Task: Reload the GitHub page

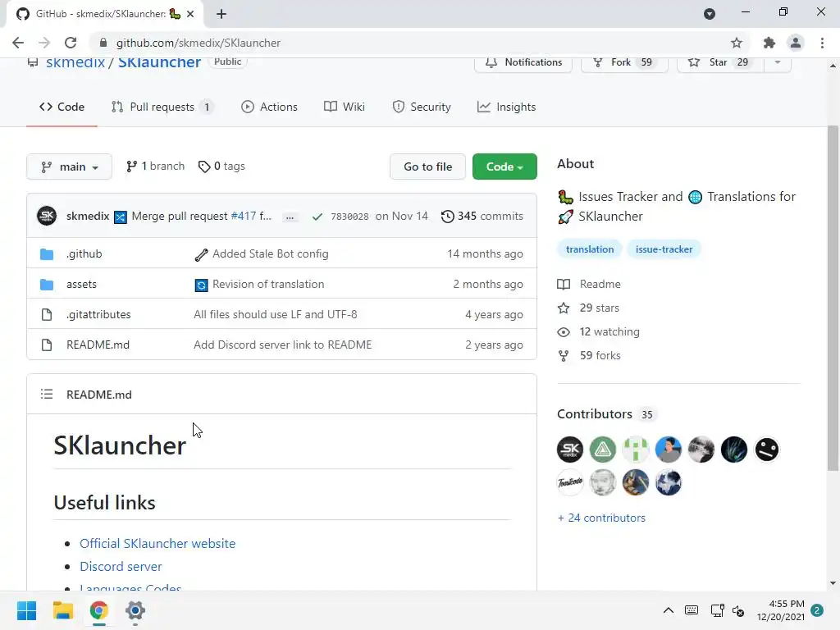Action: pos(71,43)
